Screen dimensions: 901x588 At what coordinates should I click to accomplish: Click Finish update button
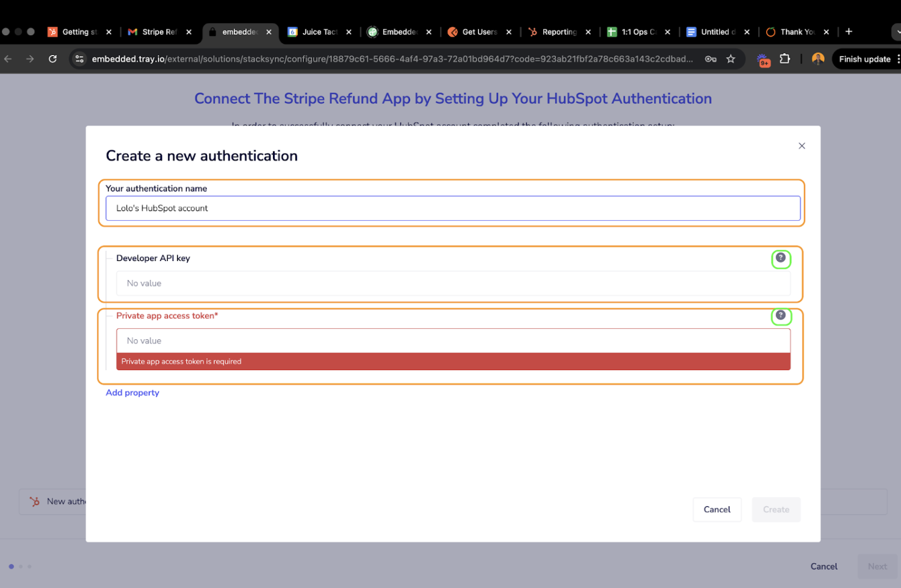[864, 59]
